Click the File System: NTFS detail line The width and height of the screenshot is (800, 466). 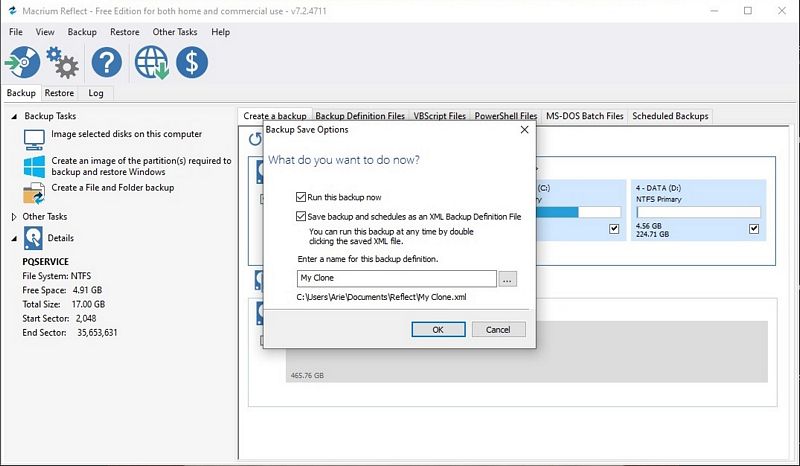click(57, 276)
